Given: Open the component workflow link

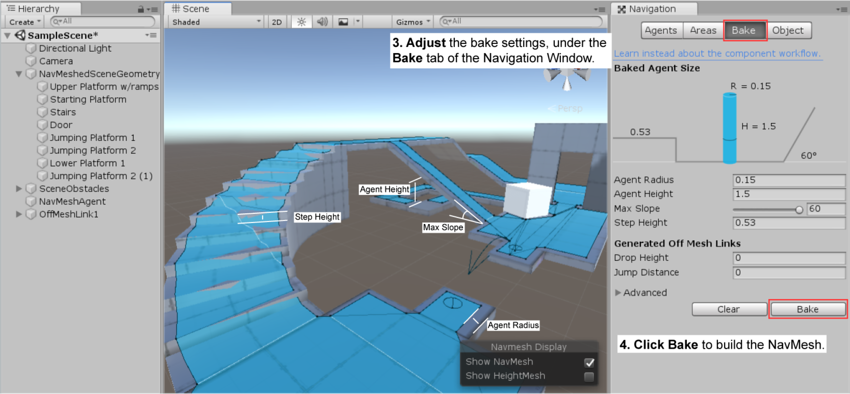Looking at the screenshot, I should pyautogui.click(x=717, y=54).
